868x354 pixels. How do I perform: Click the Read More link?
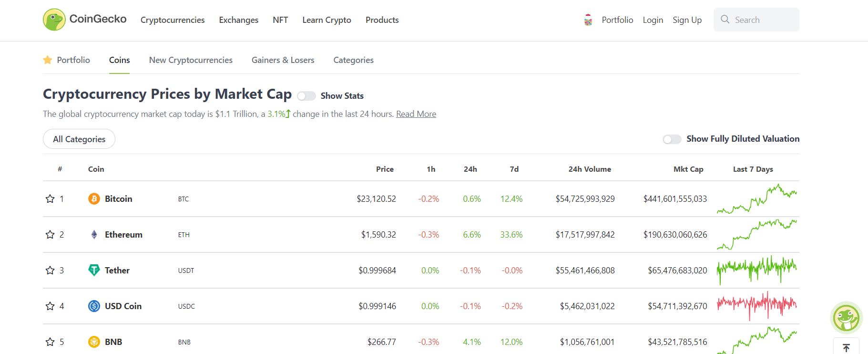[x=416, y=114]
